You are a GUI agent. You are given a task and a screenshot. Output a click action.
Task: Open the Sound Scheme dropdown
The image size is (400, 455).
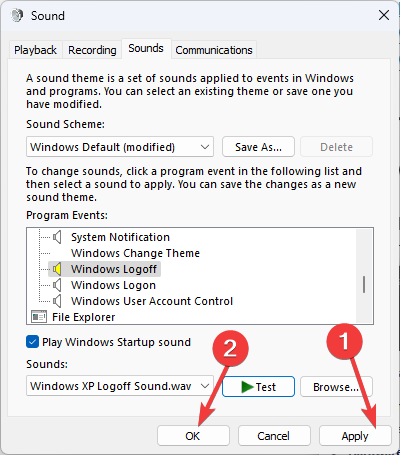coord(120,147)
